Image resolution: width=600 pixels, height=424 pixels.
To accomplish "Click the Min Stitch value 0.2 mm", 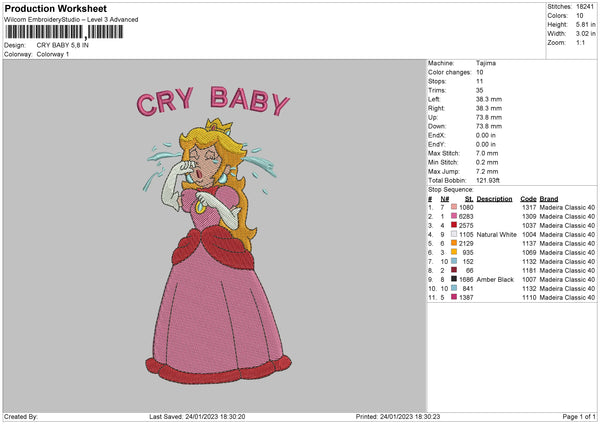I will click(x=487, y=162).
